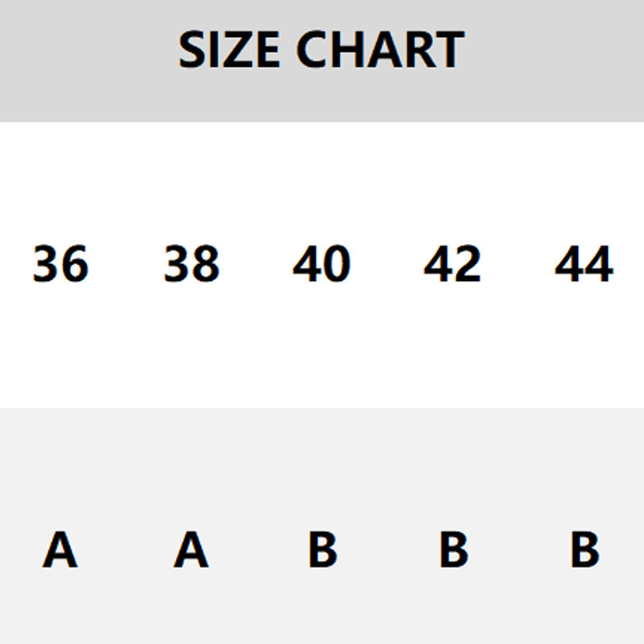The height and width of the screenshot is (644, 644).
Task: Click the letter A below size 38
Action: (192, 550)
